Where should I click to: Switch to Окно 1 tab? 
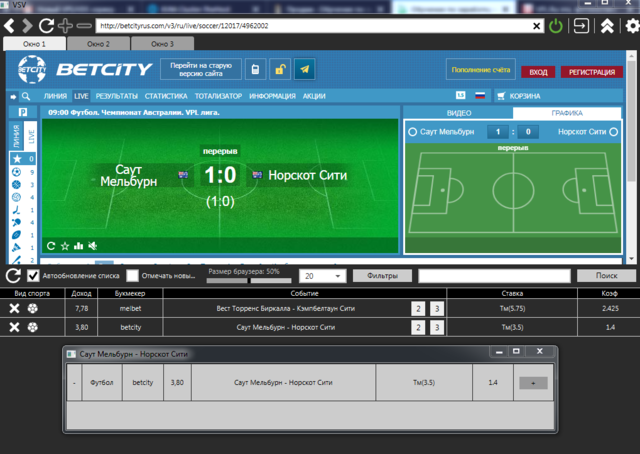coord(34,44)
